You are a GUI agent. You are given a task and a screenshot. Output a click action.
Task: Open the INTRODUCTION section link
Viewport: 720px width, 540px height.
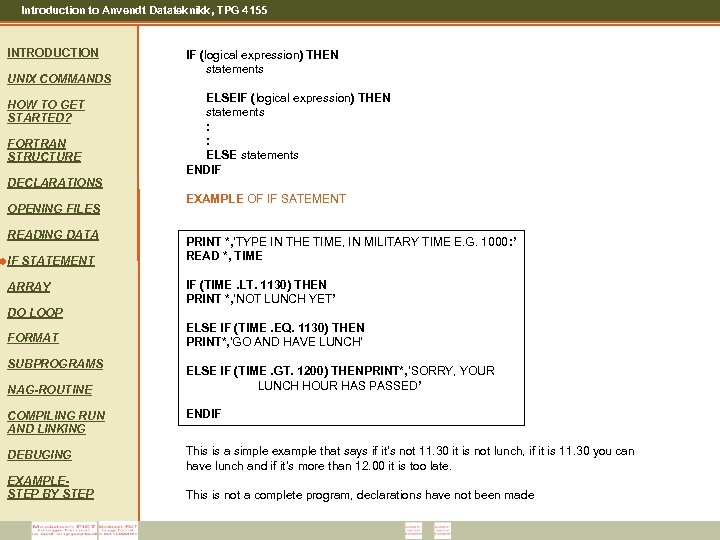tap(53, 53)
